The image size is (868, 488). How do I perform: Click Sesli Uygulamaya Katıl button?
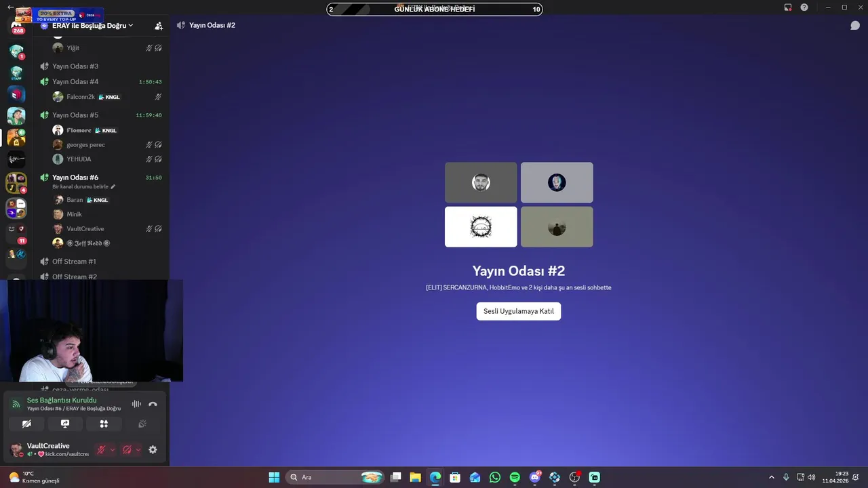point(519,311)
